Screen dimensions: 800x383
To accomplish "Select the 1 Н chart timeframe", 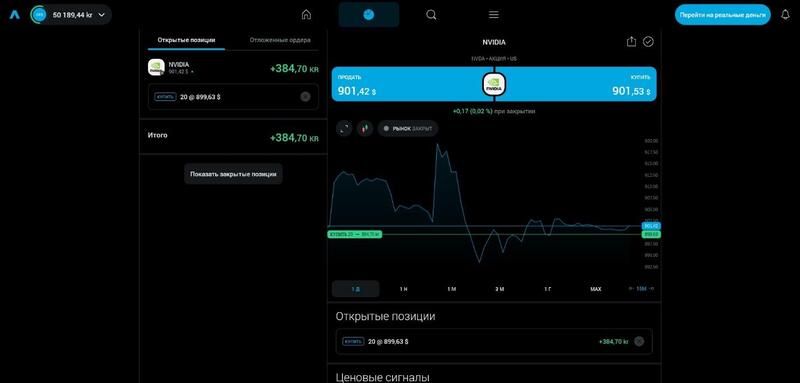I will coord(403,289).
